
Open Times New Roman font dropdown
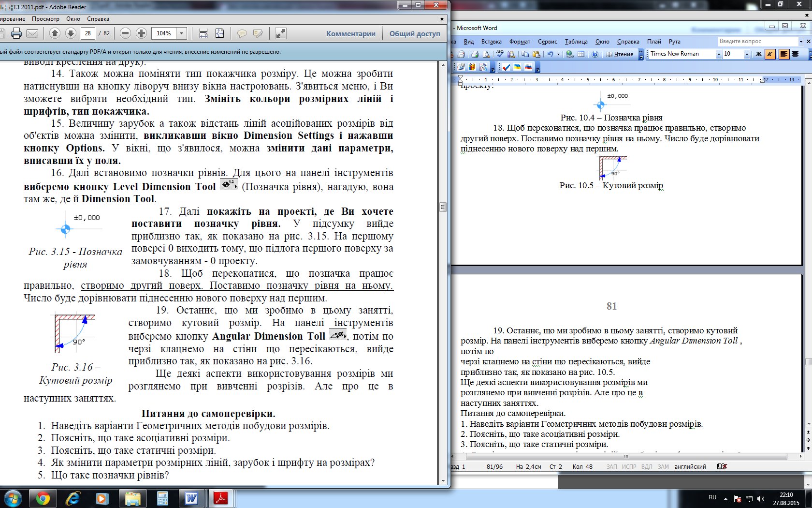[718, 54]
